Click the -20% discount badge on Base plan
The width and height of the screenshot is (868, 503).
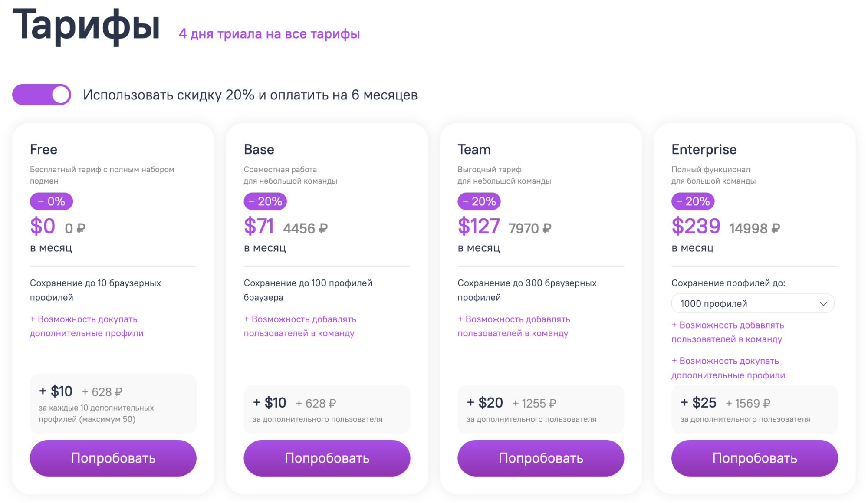coord(265,201)
